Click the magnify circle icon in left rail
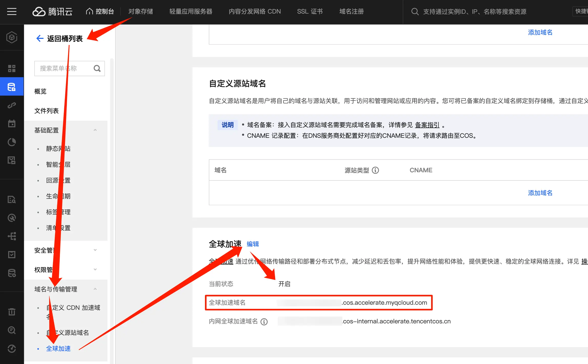Viewport: 588px width, 364px height. click(12, 330)
